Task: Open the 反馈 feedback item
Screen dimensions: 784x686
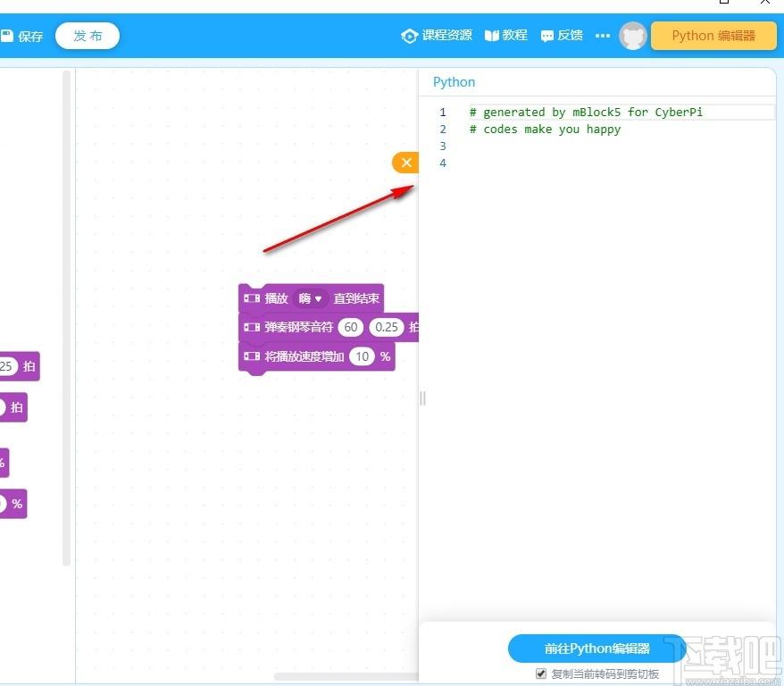Action: (x=562, y=36)
